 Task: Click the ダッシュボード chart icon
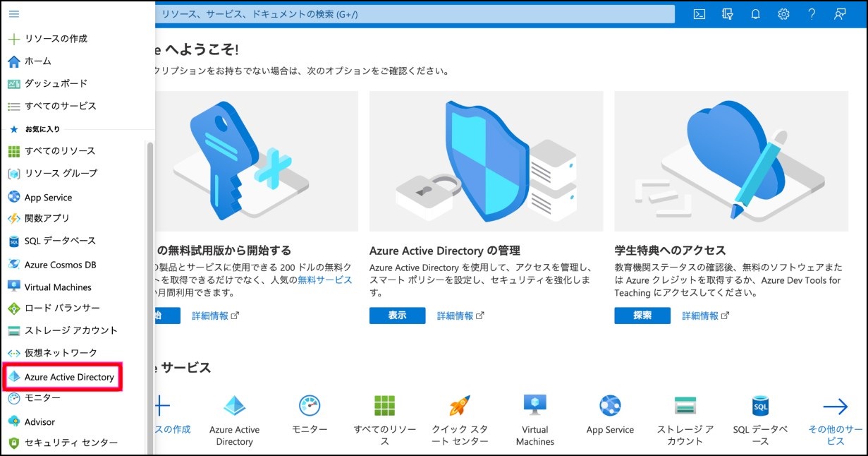pos(13,83)
